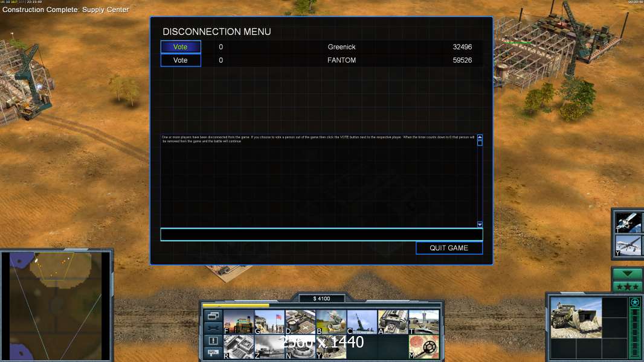Click the green down-arrow button above the stars
This screenshot has width=644, height=362.
(627, 274)
